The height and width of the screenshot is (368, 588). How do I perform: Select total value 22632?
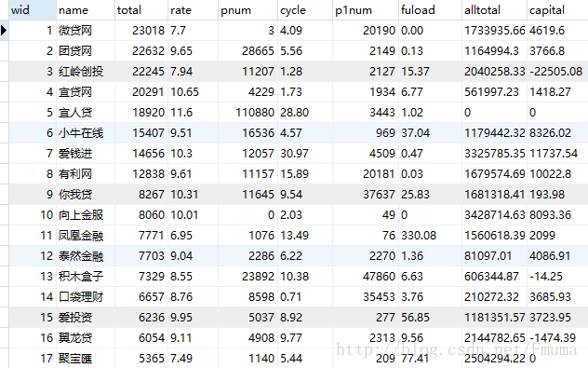pyautogui.click(x=148, y=51)
